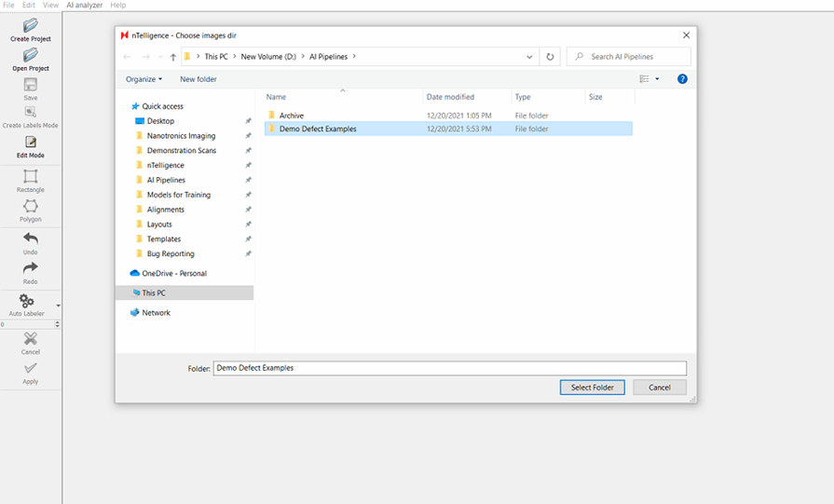The width and height of the screenshot is (834, 504).
Task: Click the dialog help question mark icon
Action: pyautogui.click(x=682, y=79)
